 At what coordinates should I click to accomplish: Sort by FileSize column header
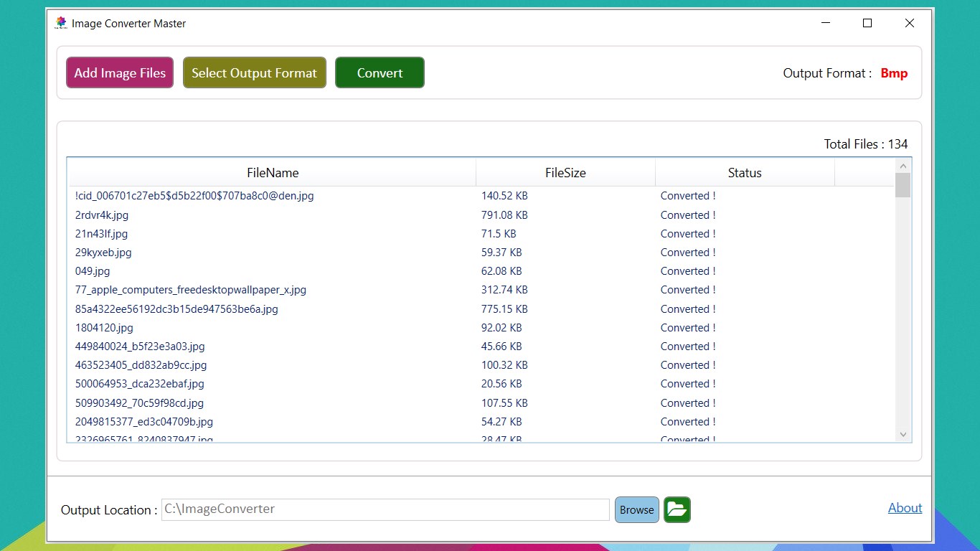tap(565, 173)
